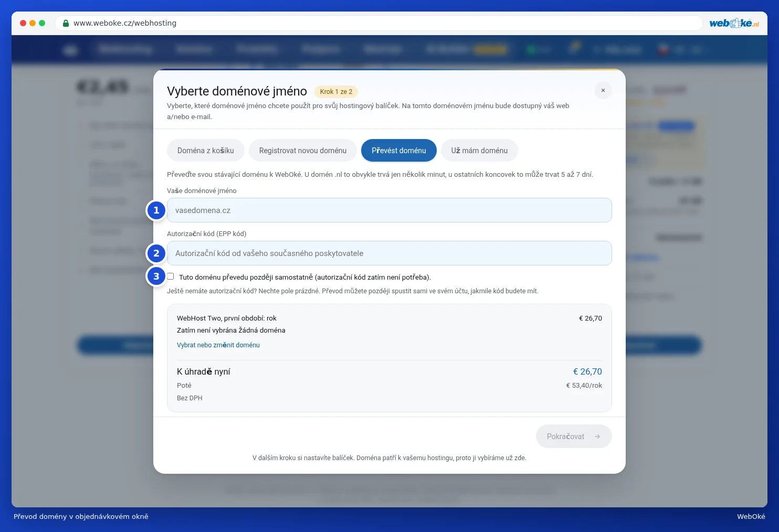Viewport: 779px width, 532px height.
Task: Click the yellow minimize window dot
Action: point(33,23)
